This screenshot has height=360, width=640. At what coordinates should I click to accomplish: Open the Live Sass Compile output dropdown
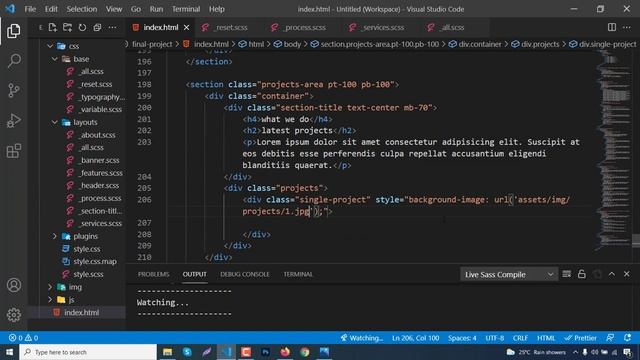pyautogui.click(x=509, y=275)
